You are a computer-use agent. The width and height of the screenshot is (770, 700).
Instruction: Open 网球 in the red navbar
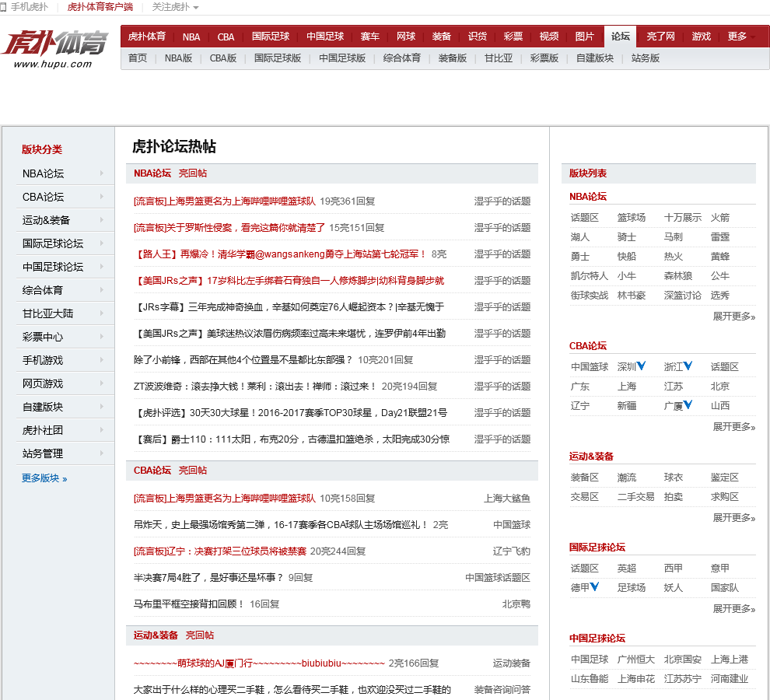pyautogui.click(x=406, y=37)
